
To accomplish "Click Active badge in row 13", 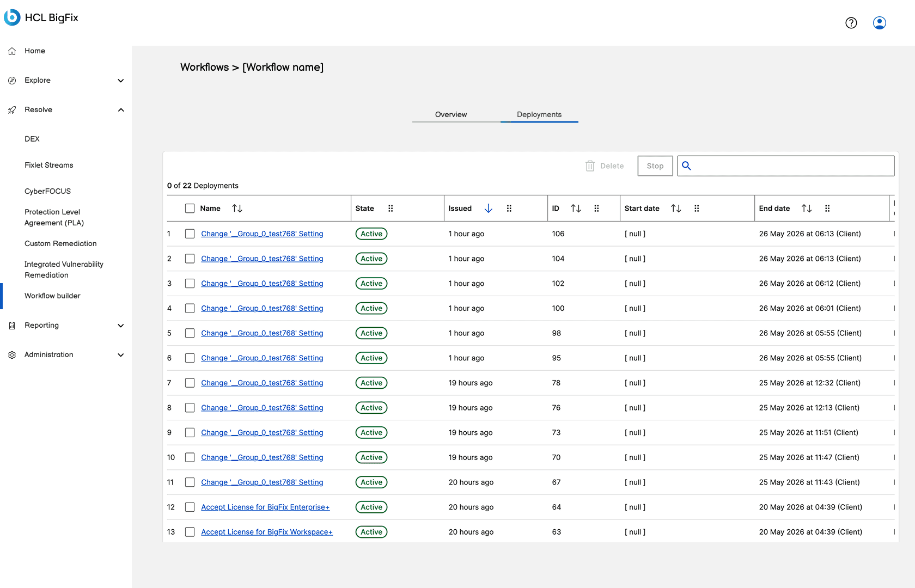I will click(371, 532).
